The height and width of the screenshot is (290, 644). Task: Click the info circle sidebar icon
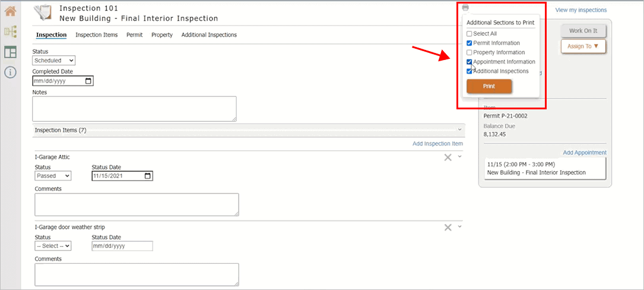(x=10, y=72)
